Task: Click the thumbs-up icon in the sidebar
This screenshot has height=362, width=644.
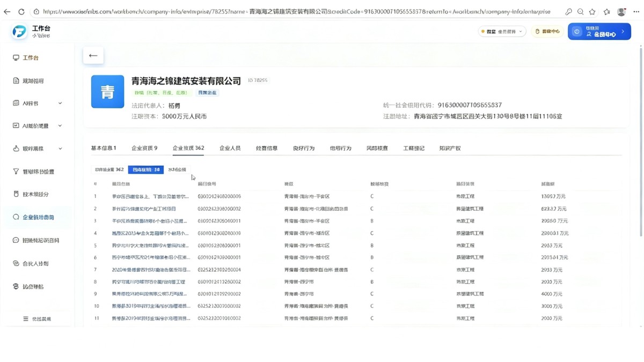Action: pos(16,149)
